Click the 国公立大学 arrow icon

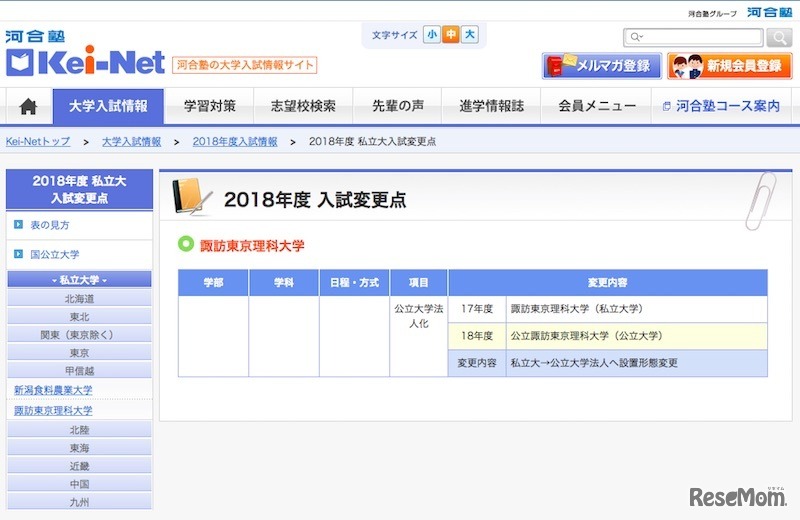click(18, 254)
